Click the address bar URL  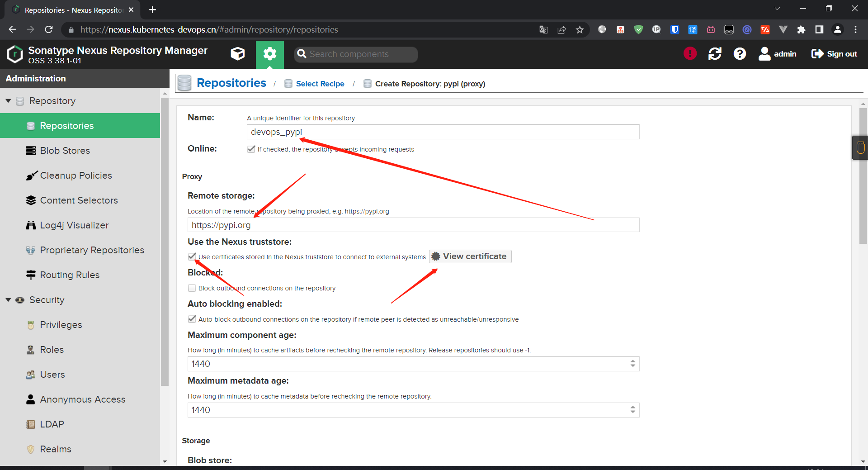click(x=209, y=29)
